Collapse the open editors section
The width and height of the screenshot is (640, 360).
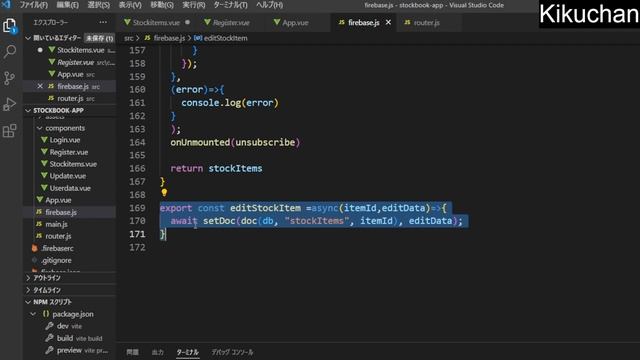28,38
